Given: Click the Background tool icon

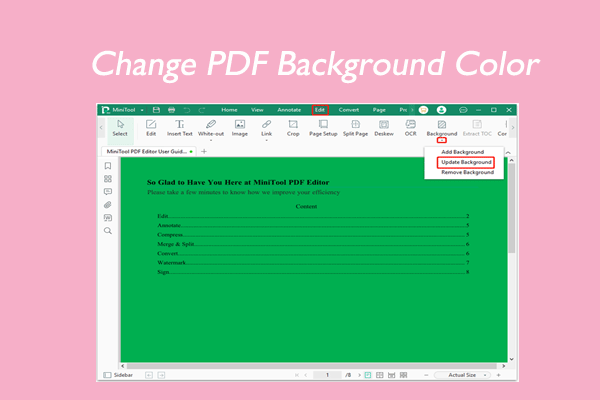Looking at the screenshot, I should pos(442,124).
